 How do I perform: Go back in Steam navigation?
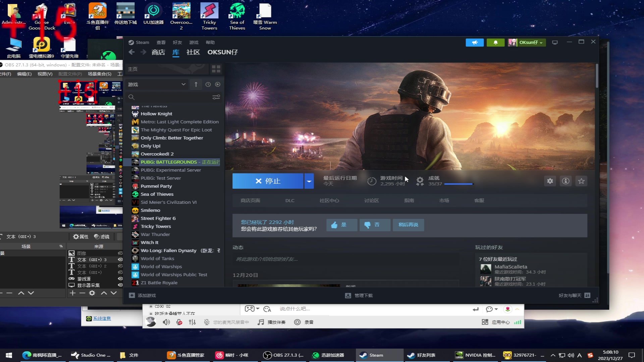point(132,52)
